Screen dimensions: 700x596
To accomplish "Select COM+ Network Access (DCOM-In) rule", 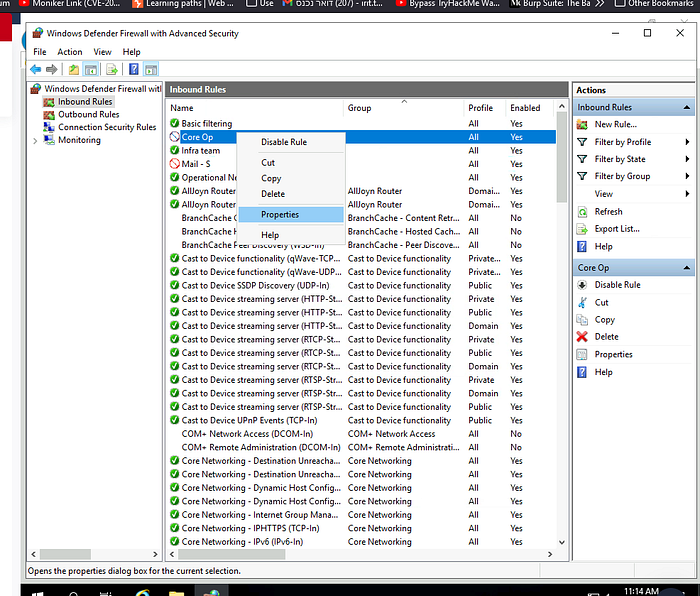I will tap(362, 434).
